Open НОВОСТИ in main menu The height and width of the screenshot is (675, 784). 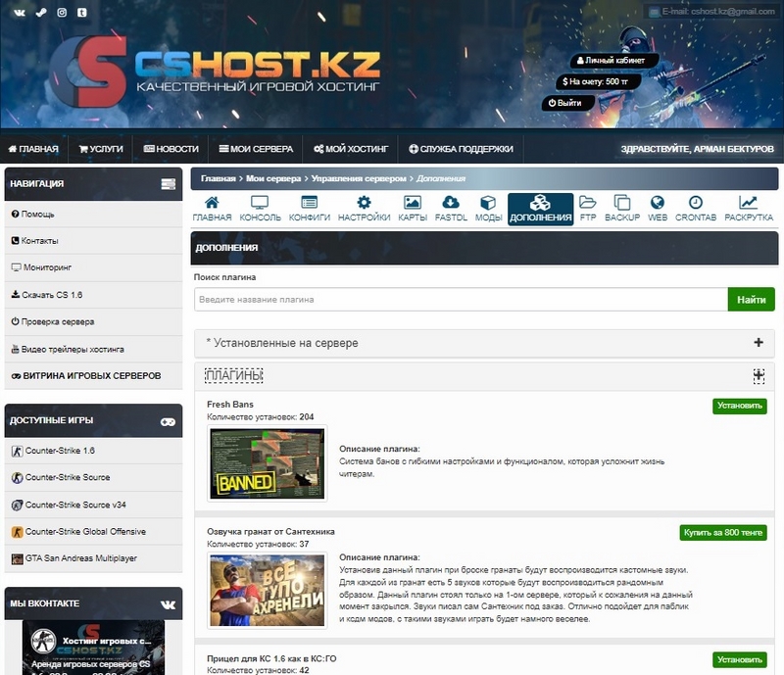[171, 149]
